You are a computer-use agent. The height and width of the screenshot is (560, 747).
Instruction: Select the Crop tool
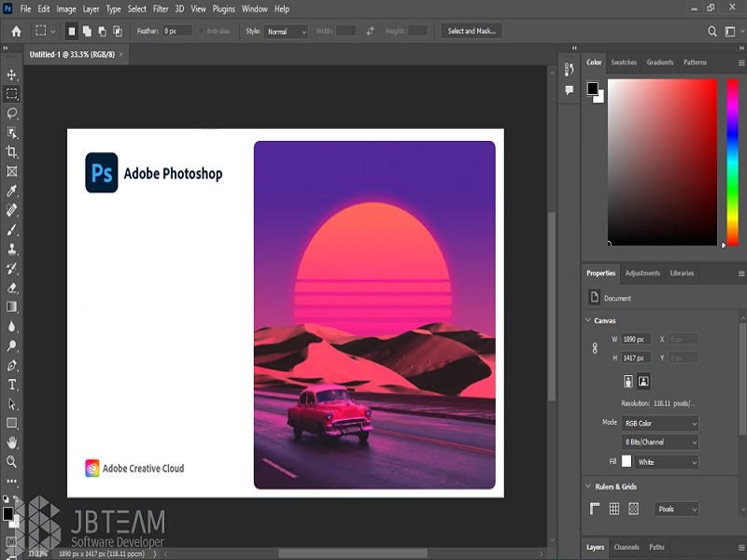pyautogui.click(x=12, y=152)
